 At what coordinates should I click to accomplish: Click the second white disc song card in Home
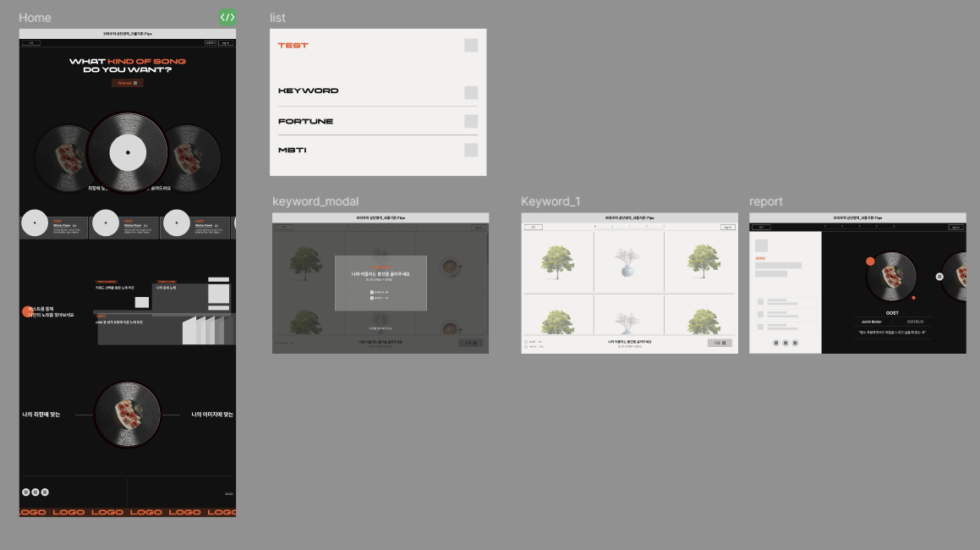124,224
